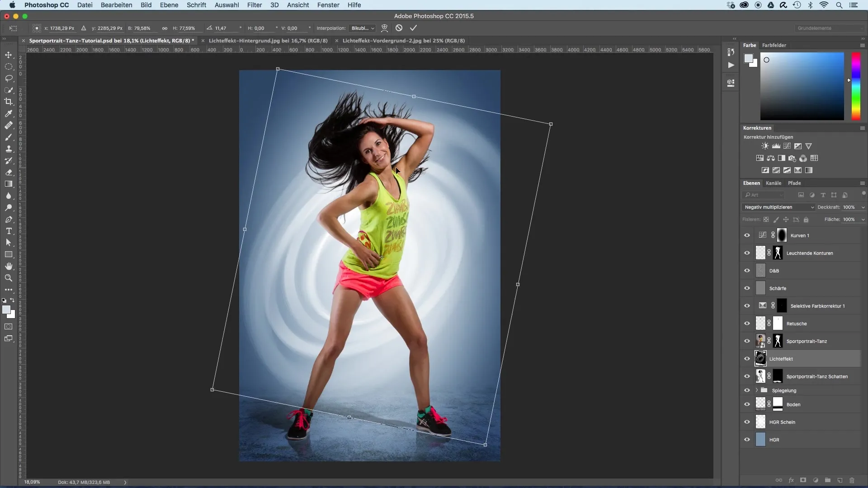The image size is (868, 488).
Task: Open the blend mode dropdown Negativ multiplizieren
Action: [x=778, y=207]
